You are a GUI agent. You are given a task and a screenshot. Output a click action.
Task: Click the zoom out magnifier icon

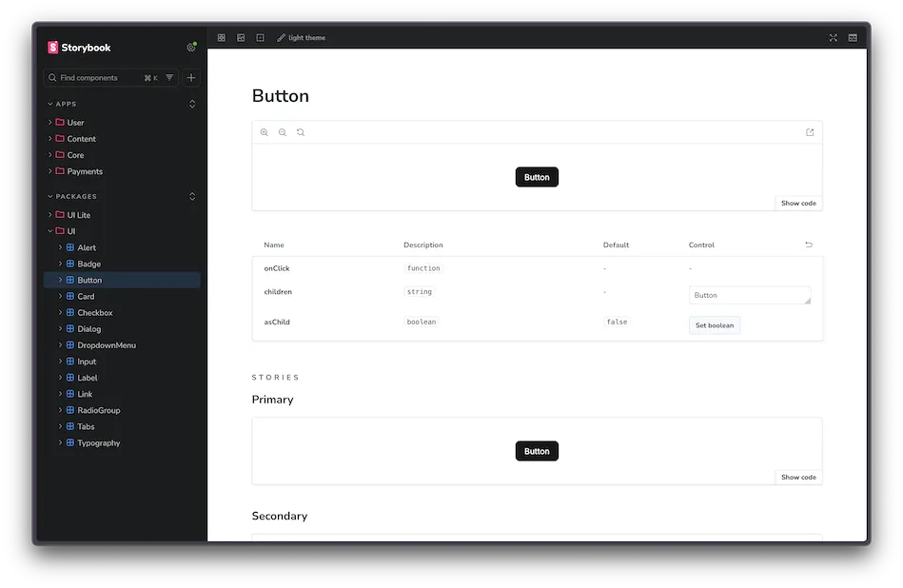click(x=283, y=132)
